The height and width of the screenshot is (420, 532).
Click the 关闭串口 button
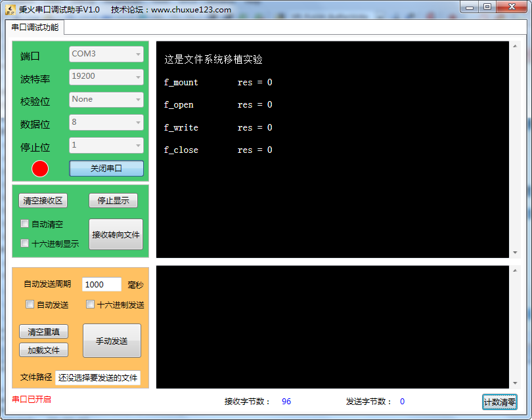point(106,169)
